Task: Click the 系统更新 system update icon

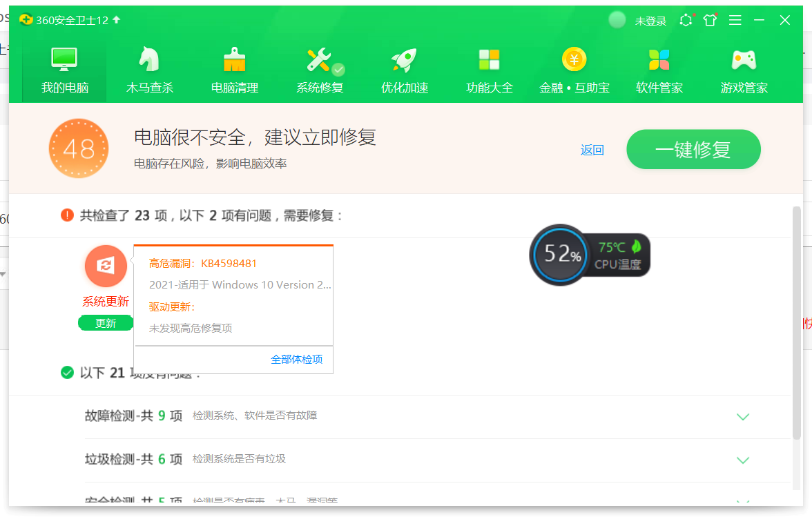Action: coord(106,266)
